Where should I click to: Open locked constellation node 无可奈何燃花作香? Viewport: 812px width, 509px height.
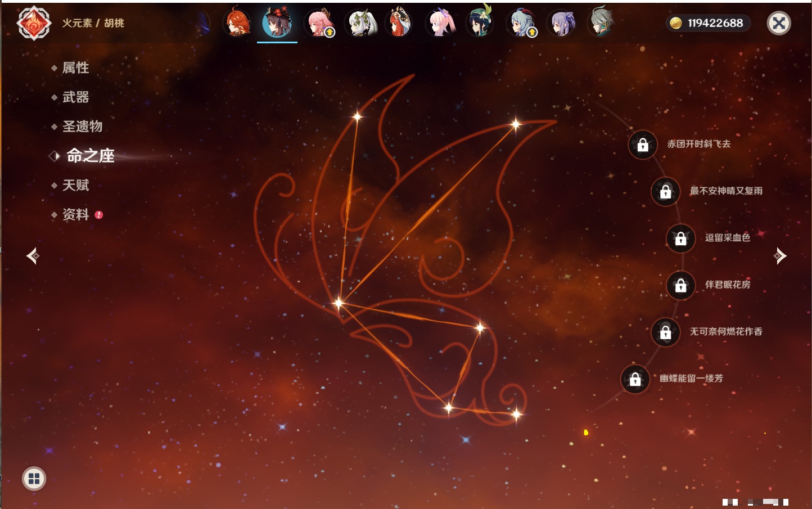tap(666, 332)
